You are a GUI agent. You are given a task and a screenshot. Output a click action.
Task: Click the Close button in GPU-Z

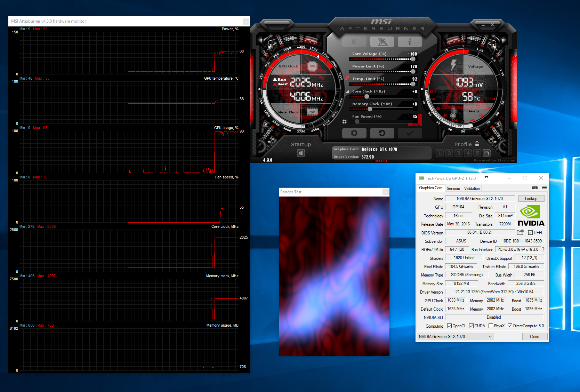(534, 337)
